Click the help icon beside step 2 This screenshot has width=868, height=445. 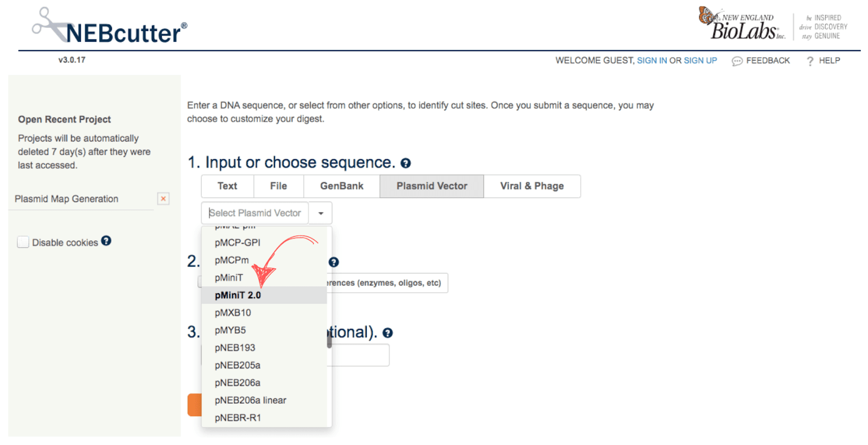[x=334, y=262]
